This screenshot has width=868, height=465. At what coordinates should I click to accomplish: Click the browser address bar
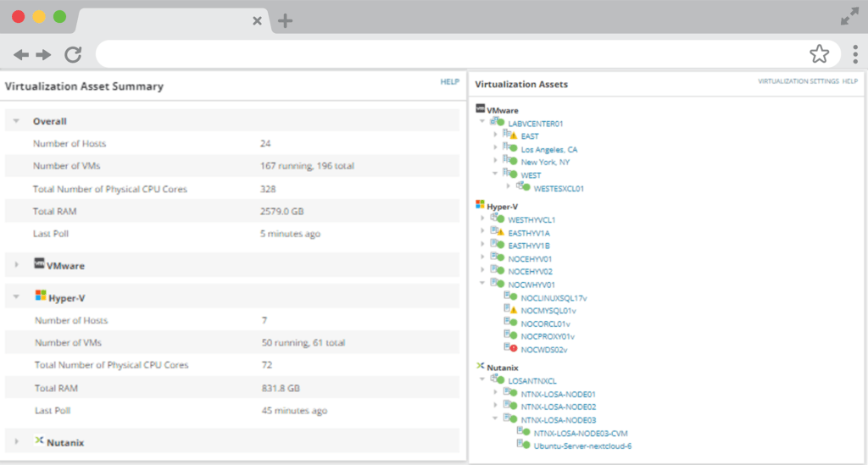(449, 55)
